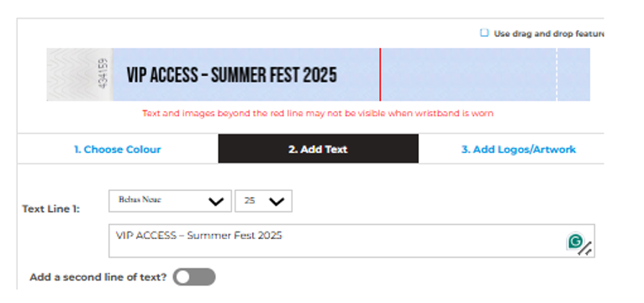This screenshot has height=303, width=644.
Task: Enable the drag and drop feature checkbox
Action: pos(484,33)
